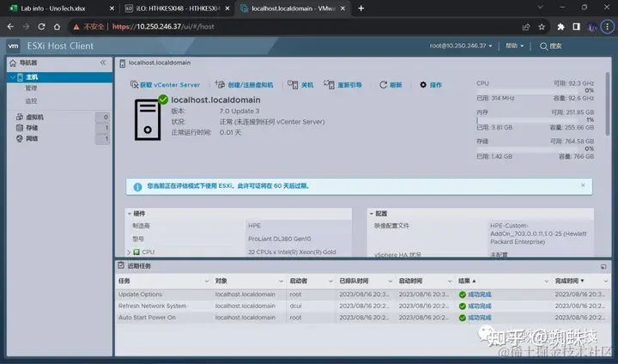The width and height of the screenshot is (618, 364).
Task: Go to browser Home icon
Action: click(58, 27)
